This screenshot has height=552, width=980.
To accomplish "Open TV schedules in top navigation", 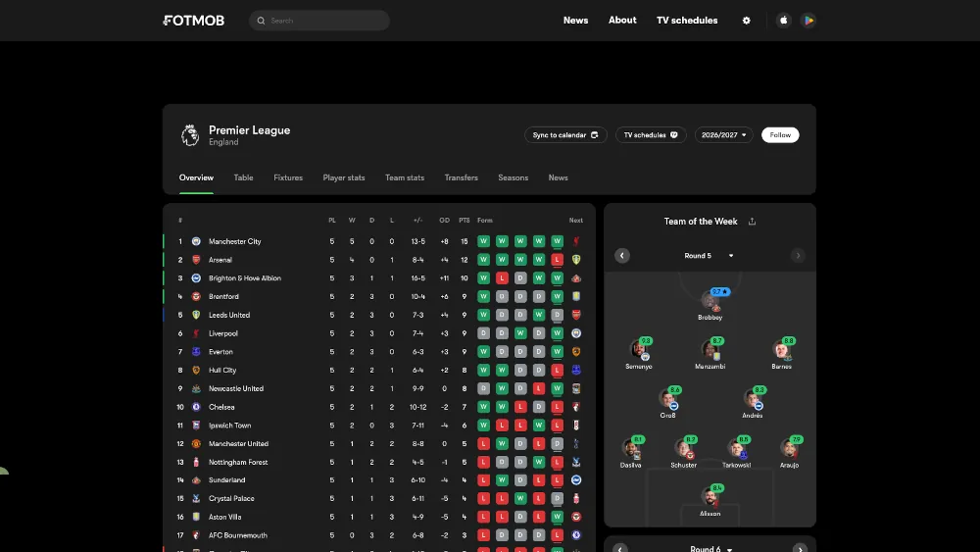I will [687, 20].
